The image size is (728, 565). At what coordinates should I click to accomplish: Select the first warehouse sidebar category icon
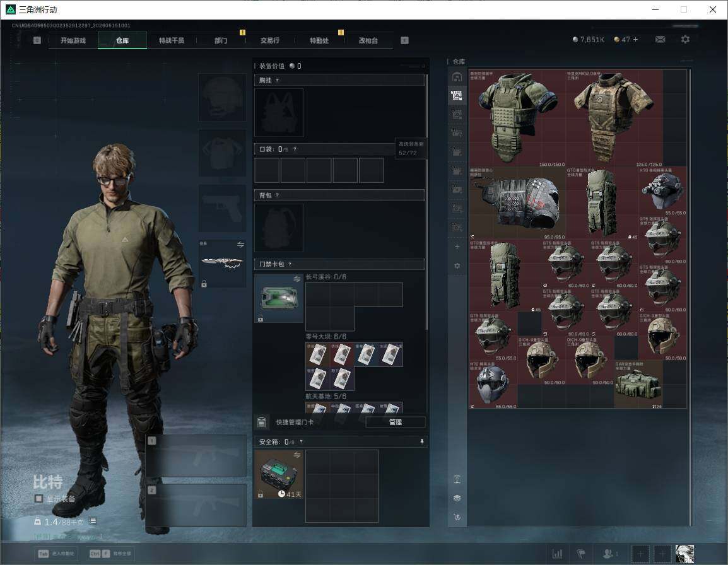(457, 77)
